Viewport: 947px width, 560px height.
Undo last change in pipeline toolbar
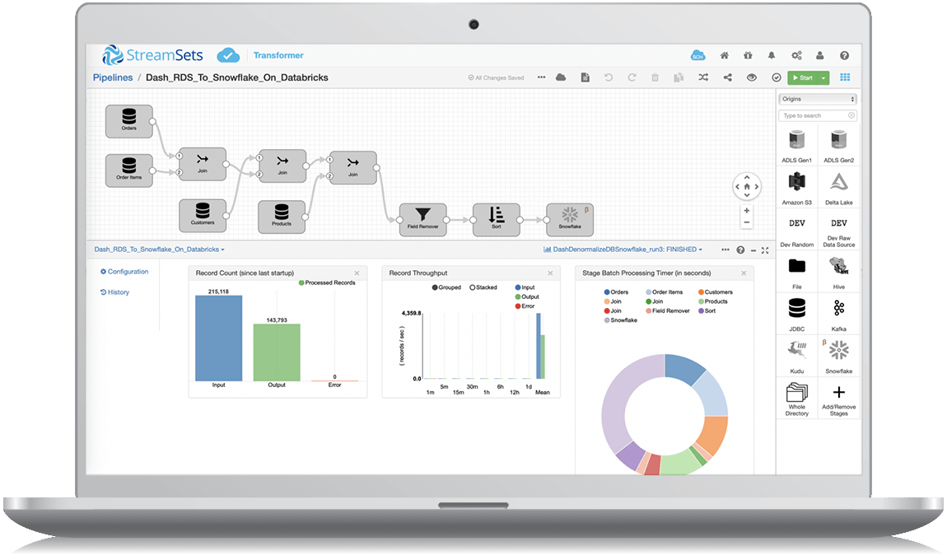tap(609, 77)
